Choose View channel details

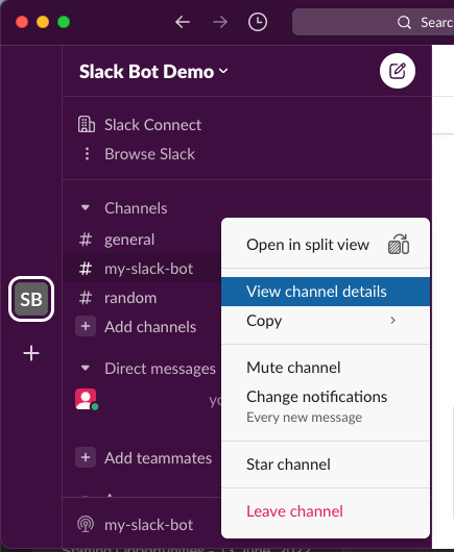326,291
